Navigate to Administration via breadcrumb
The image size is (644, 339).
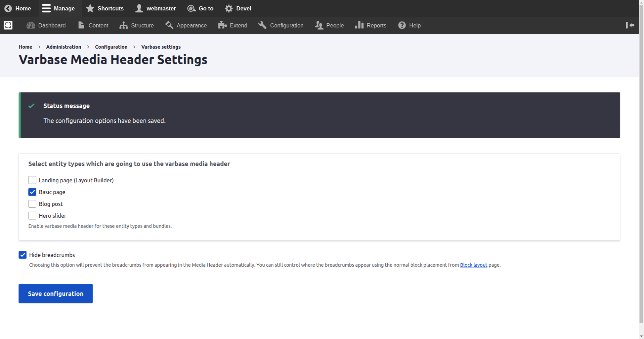[63, 47]
